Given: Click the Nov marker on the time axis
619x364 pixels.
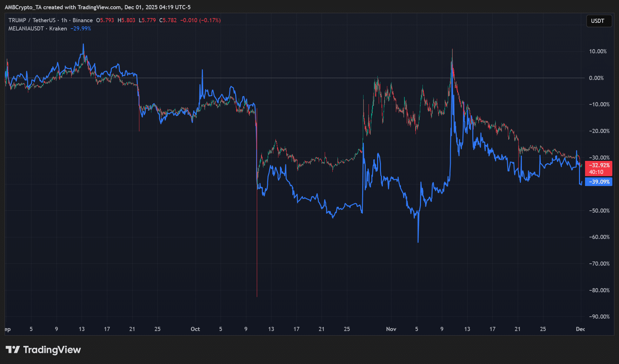Looking at the screenshot, I should pos(391,329).
